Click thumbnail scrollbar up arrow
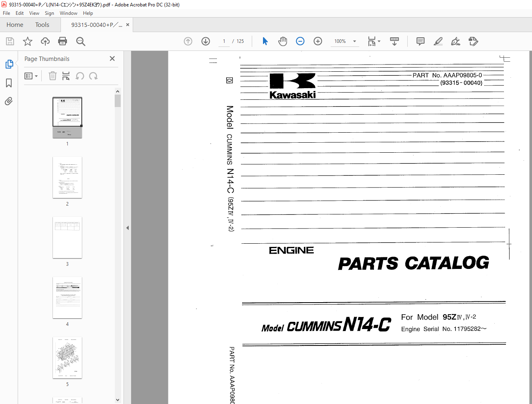The width and height of the screenshot is (532, 404). [117, 91]
